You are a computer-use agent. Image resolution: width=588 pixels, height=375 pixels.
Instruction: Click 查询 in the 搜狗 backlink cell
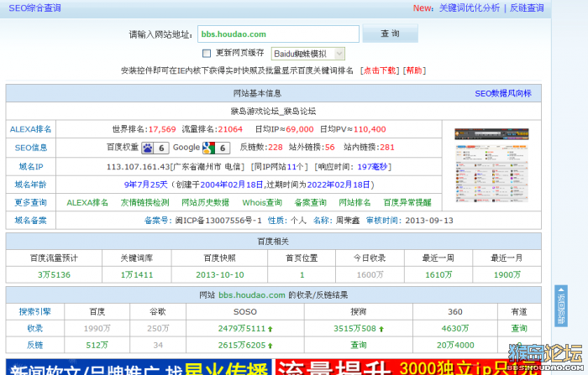(x=359, y=345)
